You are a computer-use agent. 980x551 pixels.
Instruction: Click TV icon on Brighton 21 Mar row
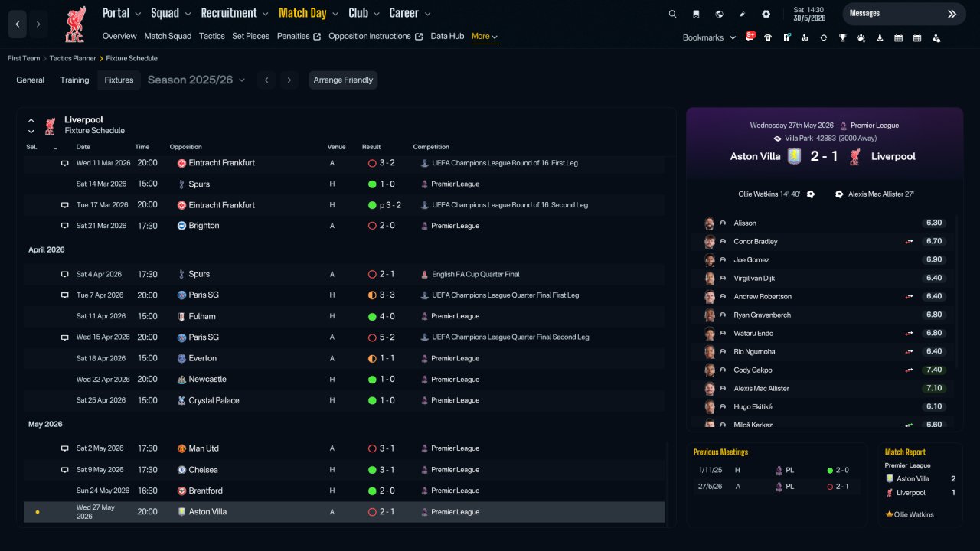(x=65, y=226)
